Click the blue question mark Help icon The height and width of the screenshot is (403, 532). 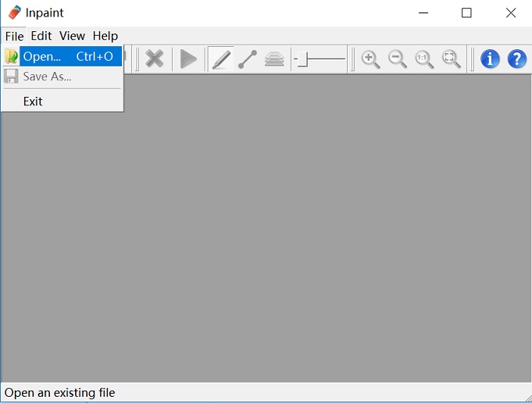[x=517, y=59]
